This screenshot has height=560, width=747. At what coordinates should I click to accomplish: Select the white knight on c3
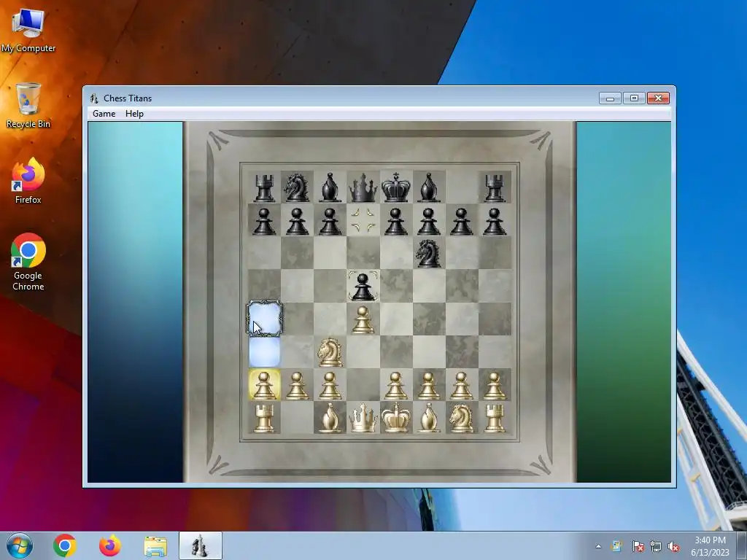coord(330,352)
